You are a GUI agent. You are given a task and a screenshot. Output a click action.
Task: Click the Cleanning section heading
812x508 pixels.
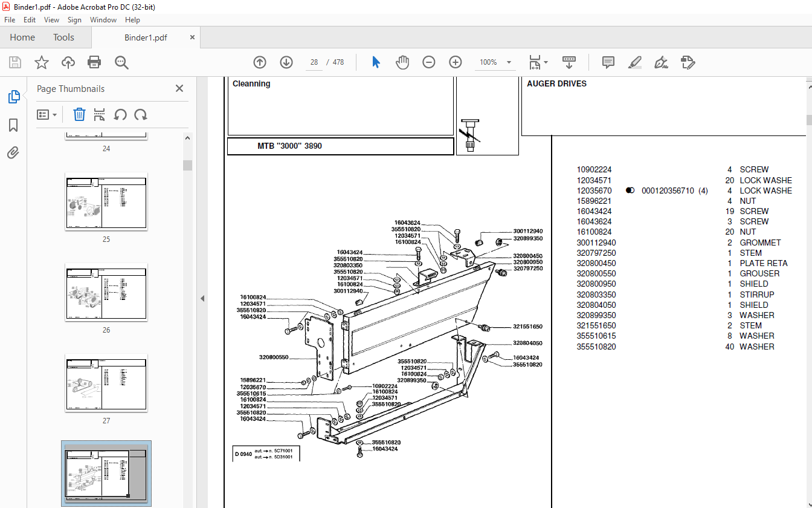coord(251,83)
